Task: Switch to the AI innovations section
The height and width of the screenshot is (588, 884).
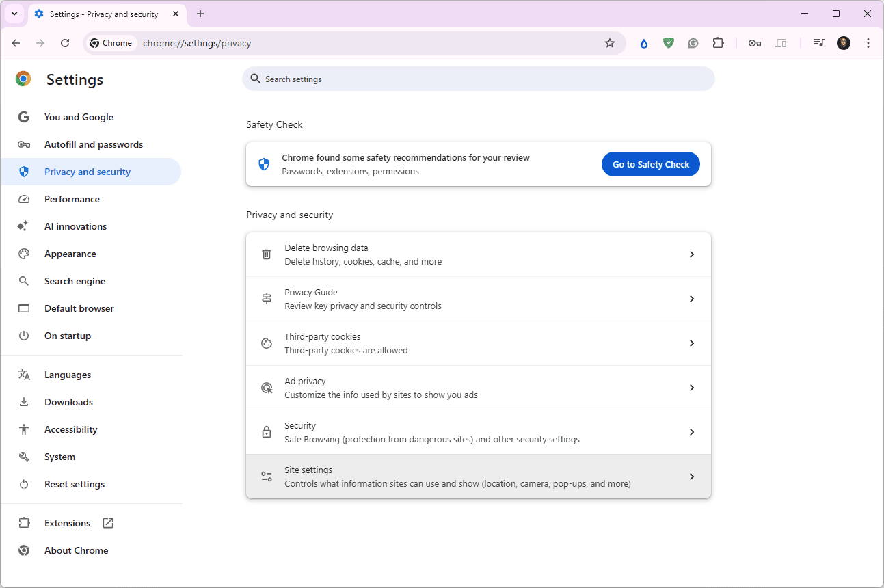Action: 75,226
